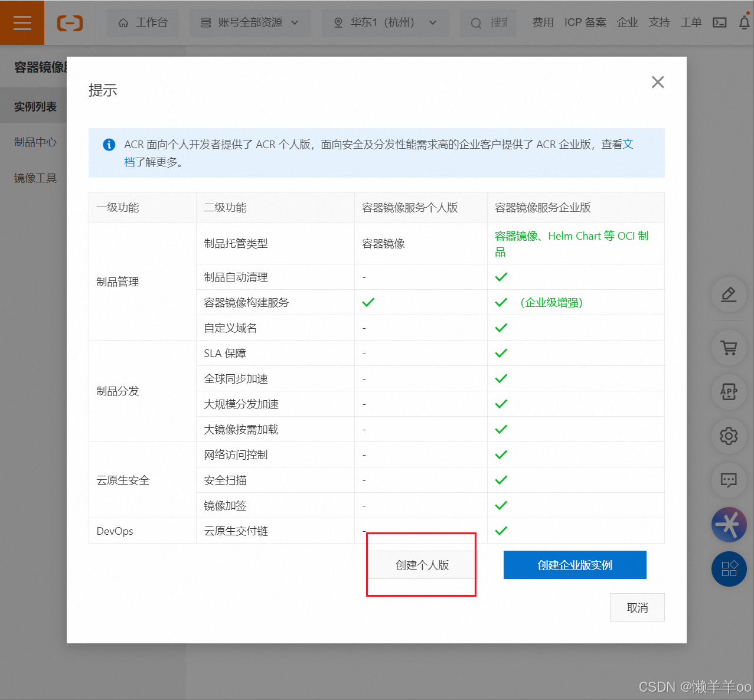Image resolution: width=754 pixels, height=700 pixels.
Task: Click the enterprise checkmark in the SLA 保障 row
Action: coord(501,353)
